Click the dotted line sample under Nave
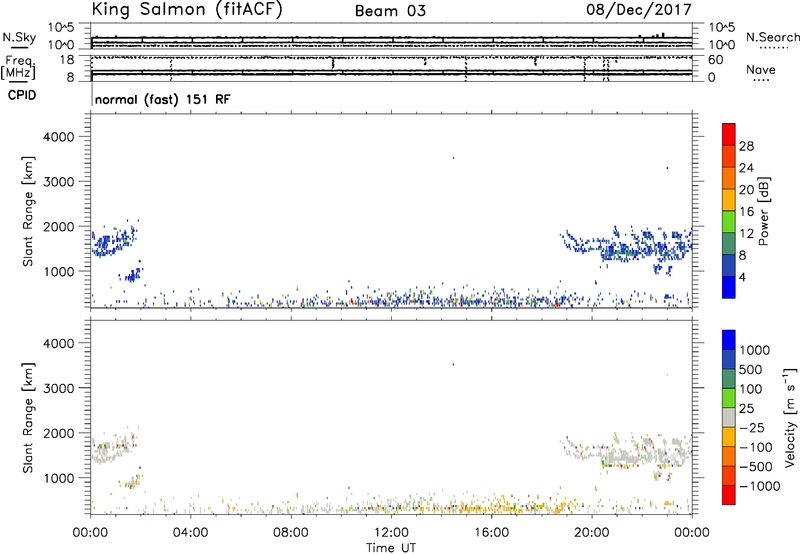This screenshot has width=800, height=554. coord(761,81)
